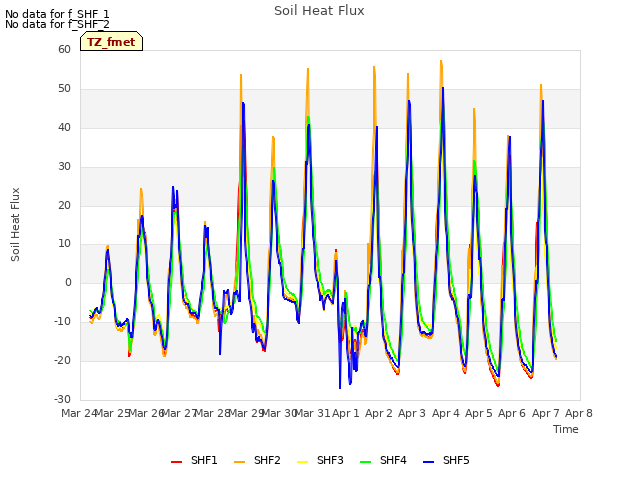
Task: Click the -30 y-axis tick label
Action: 63,399
